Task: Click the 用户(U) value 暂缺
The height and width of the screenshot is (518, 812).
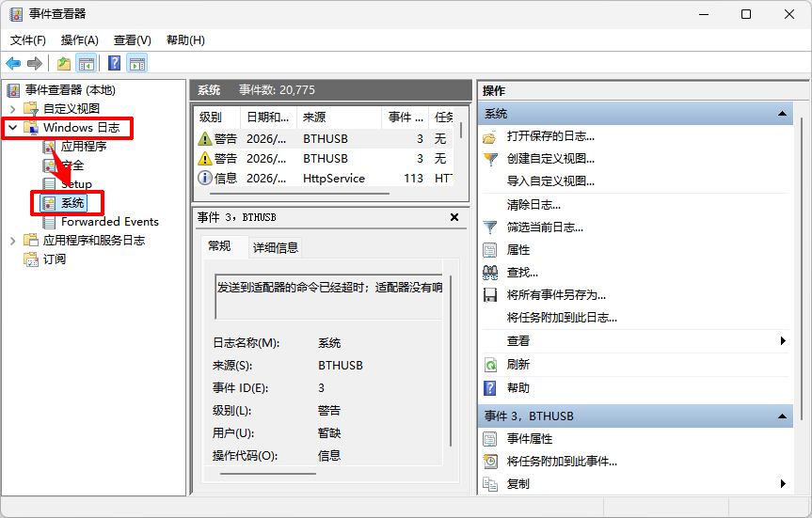Action: click(x=329, y=433)
